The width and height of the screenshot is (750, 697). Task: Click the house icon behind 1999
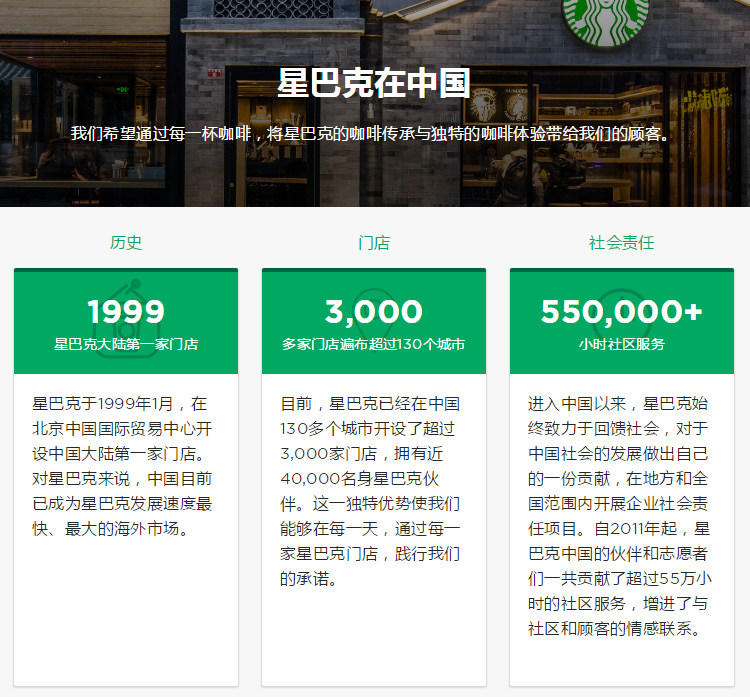[128, 319]
